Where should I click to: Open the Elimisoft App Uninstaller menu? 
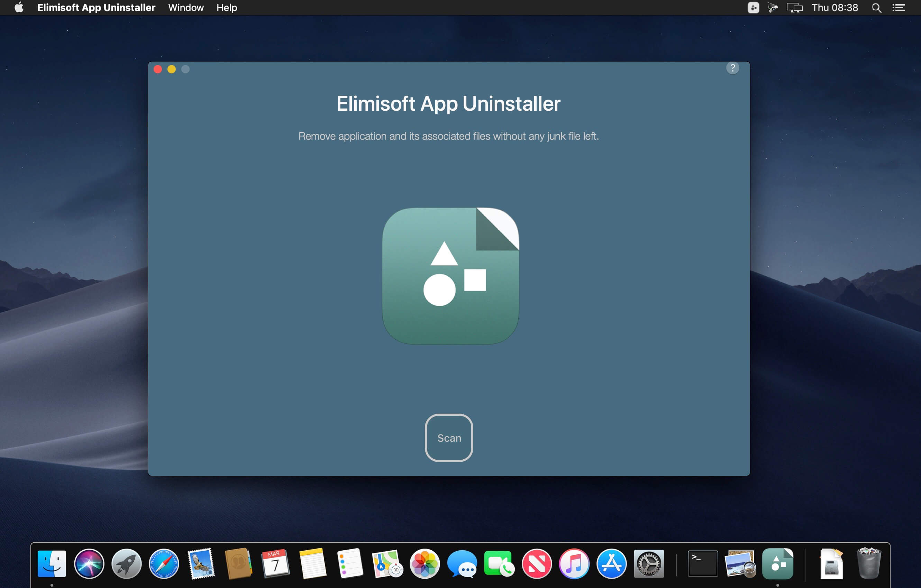pyautogui.click(x=96, y=8)
